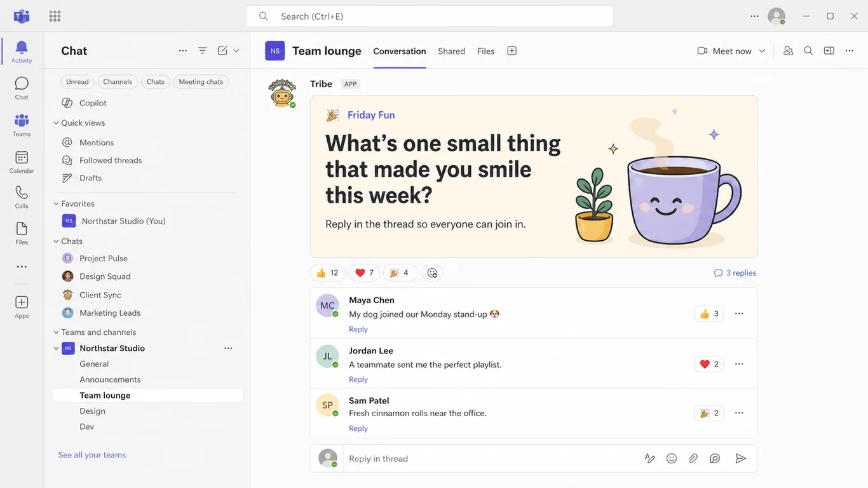Viewport: 868px width, 488px height.
Task: Open the participants icon in header
Action: pyautogui.click(x=789, y=51)
